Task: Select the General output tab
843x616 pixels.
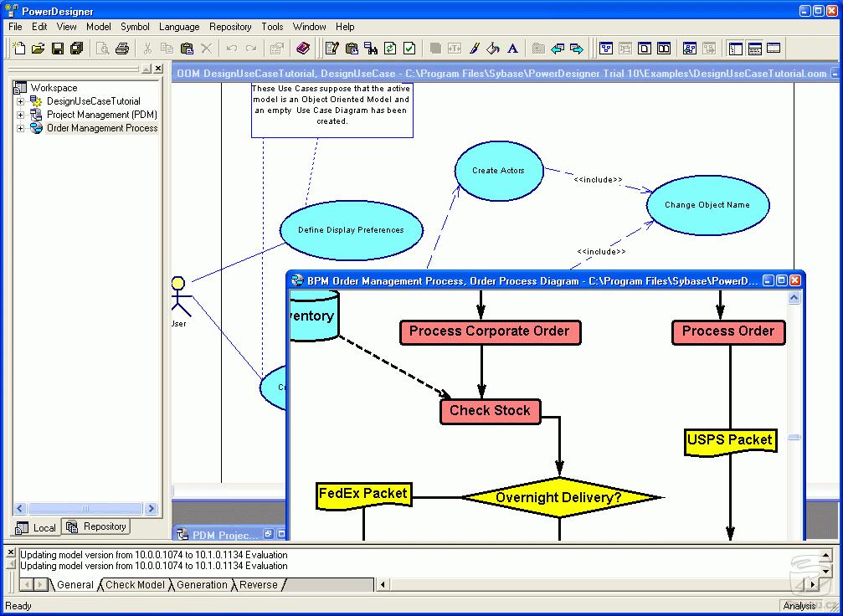Action: coord(75,585)
